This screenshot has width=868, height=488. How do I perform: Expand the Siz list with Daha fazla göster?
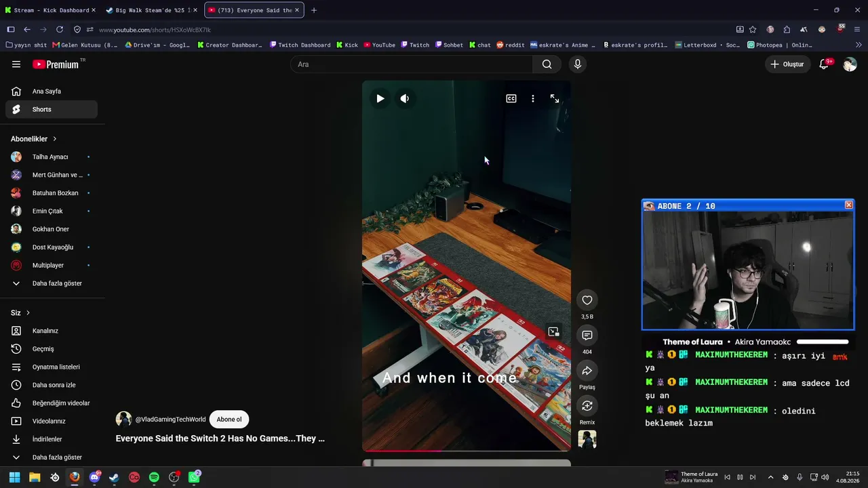52,457
